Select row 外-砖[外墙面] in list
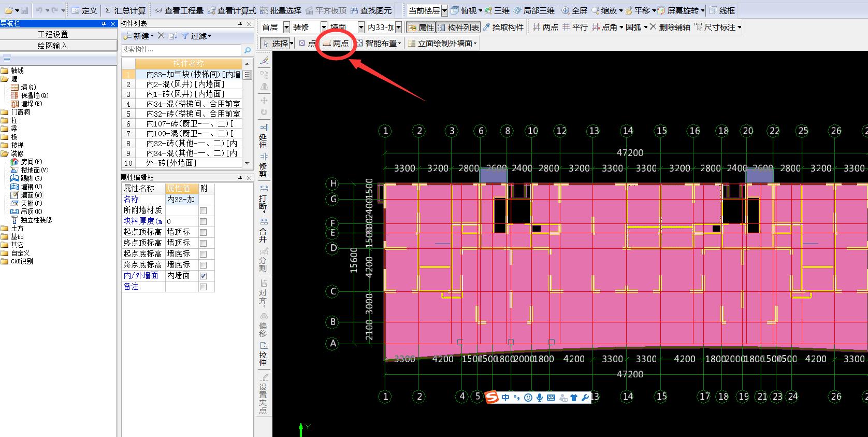This screenshot has width=868, height=437. [182, 163]
